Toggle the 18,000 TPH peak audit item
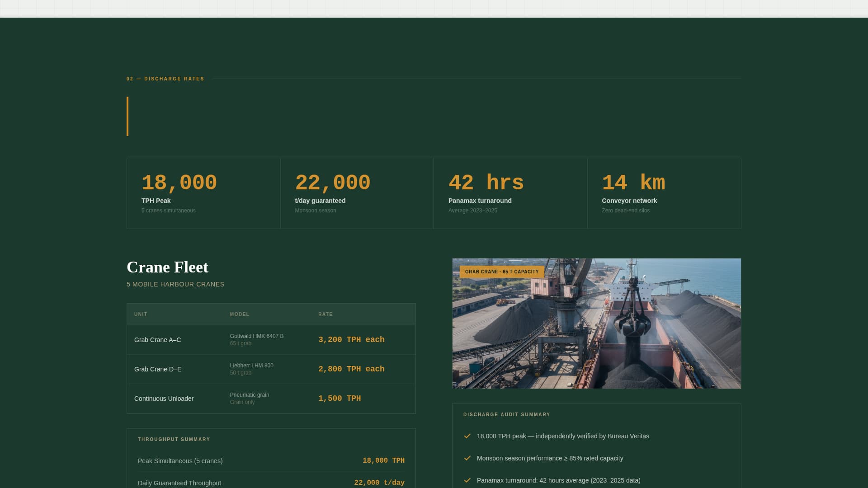The width and height of the screenshot is (868, 488). [x=563, y=436]
